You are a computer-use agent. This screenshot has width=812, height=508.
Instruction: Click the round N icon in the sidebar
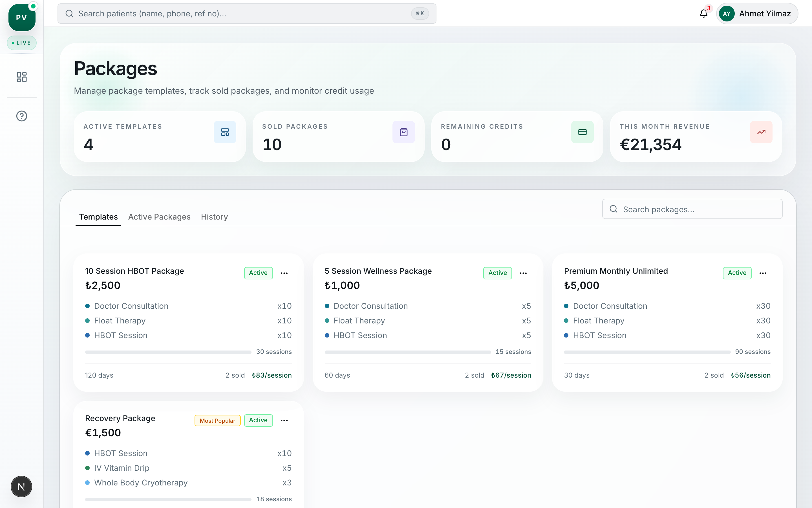(21, 486)
